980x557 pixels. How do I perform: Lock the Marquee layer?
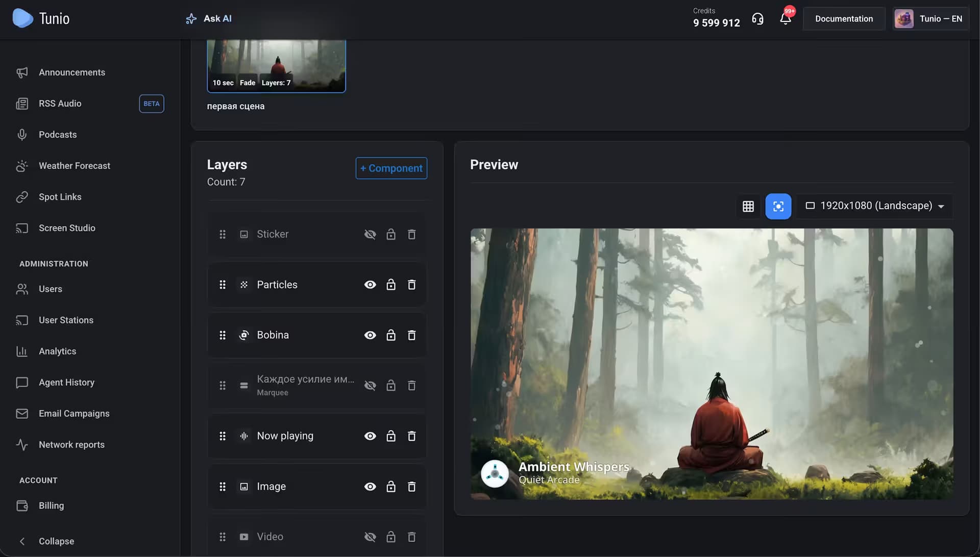[391, 386]
